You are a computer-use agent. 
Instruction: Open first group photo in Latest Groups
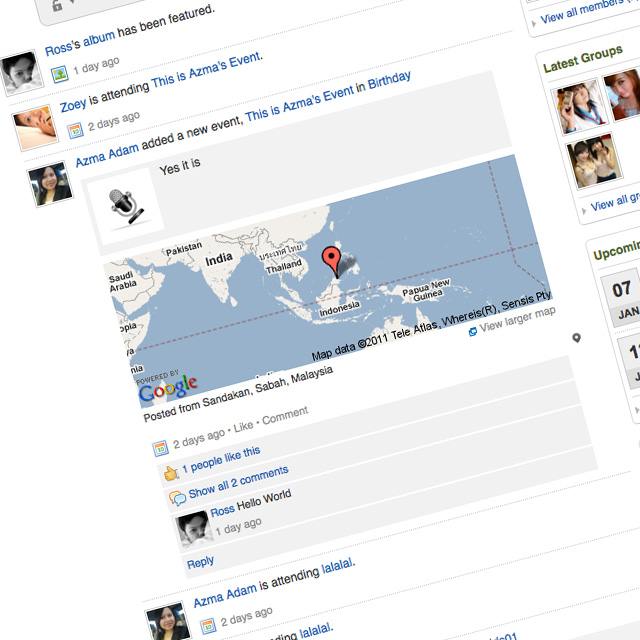[x=579, y=105]
